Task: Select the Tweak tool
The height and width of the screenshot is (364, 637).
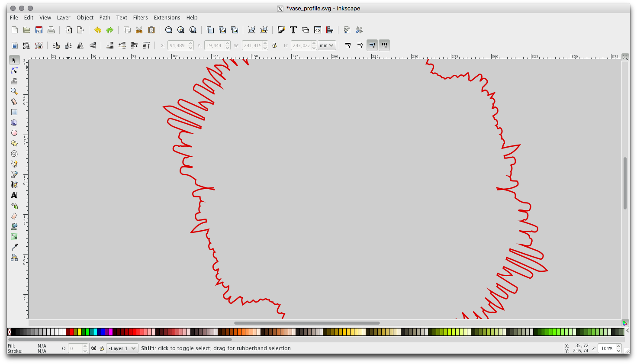Action: (14, 81)
